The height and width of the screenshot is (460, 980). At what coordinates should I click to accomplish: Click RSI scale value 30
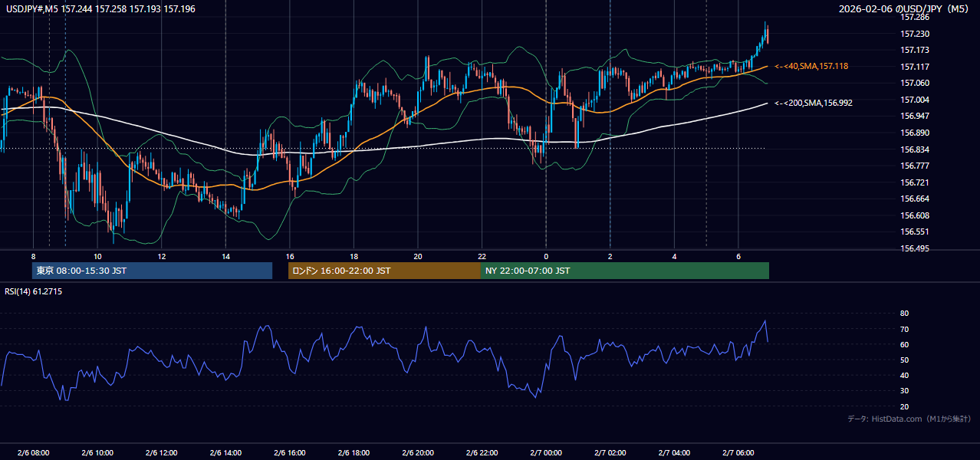pos(904,390)
